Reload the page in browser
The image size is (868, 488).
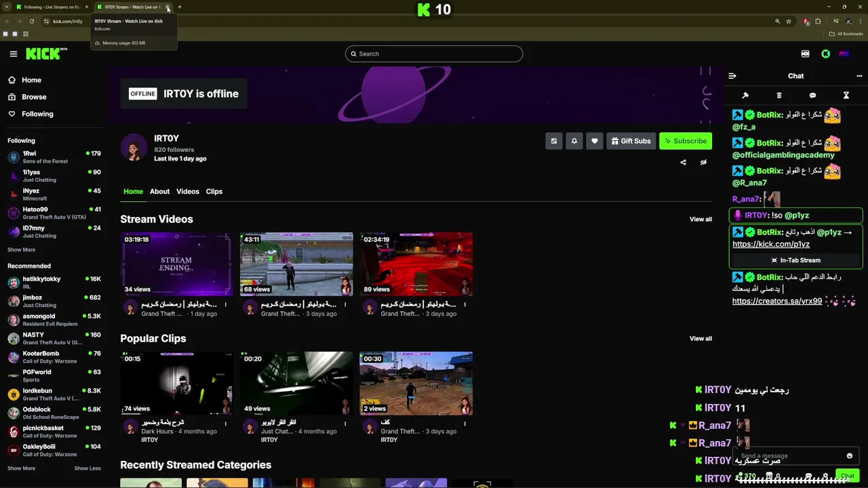pyautogui.click(x=31, y=21)
